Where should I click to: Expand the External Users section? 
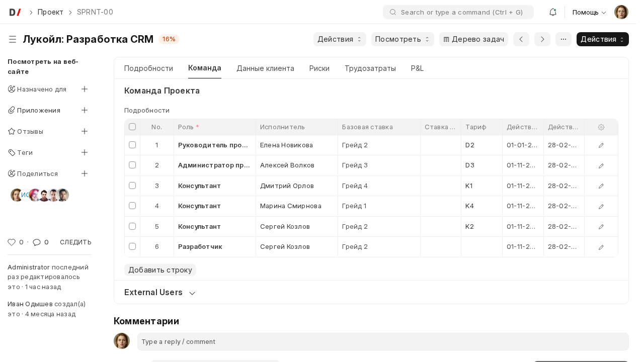tap(160, 292)
